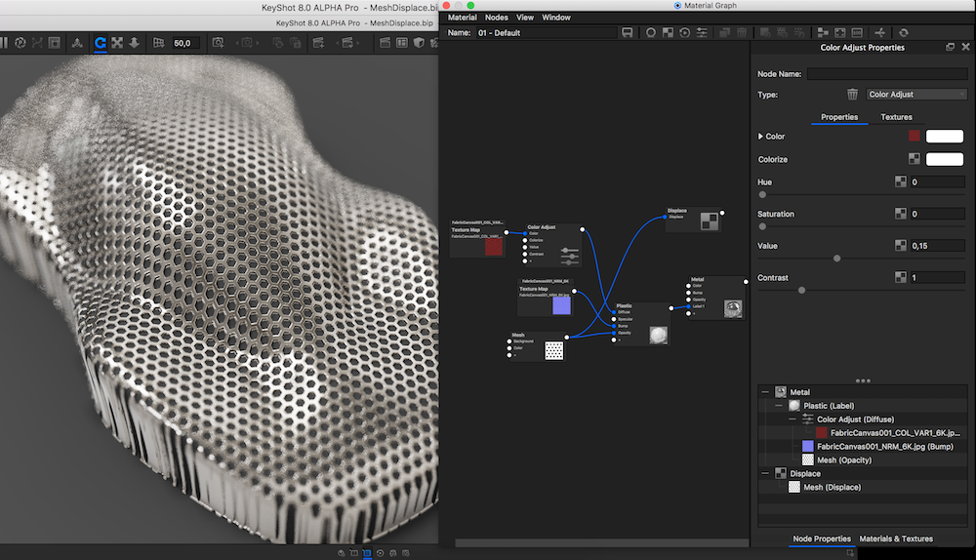
Task: Click the Contrast slider handle
Action: click(801, 290)
